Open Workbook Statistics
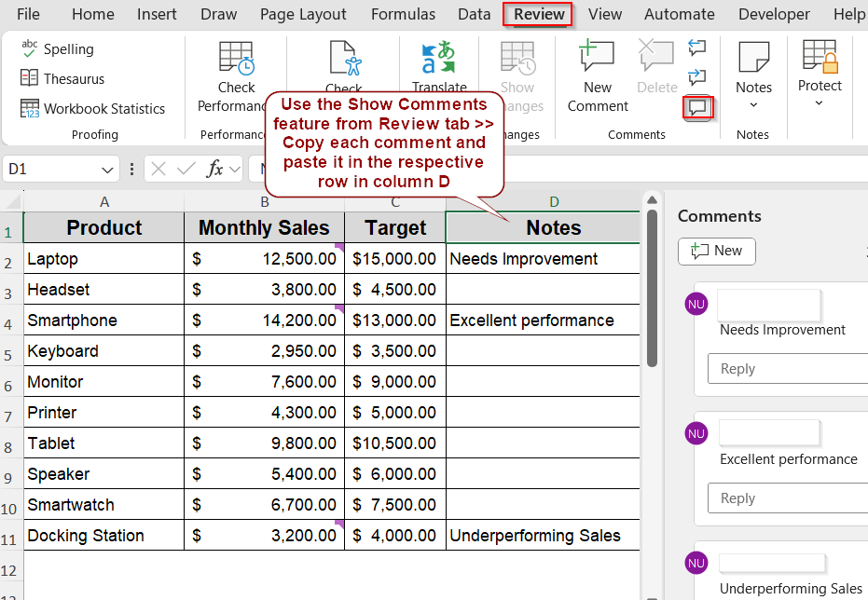This screenshot has height=600, width=868. coord(30,109)
